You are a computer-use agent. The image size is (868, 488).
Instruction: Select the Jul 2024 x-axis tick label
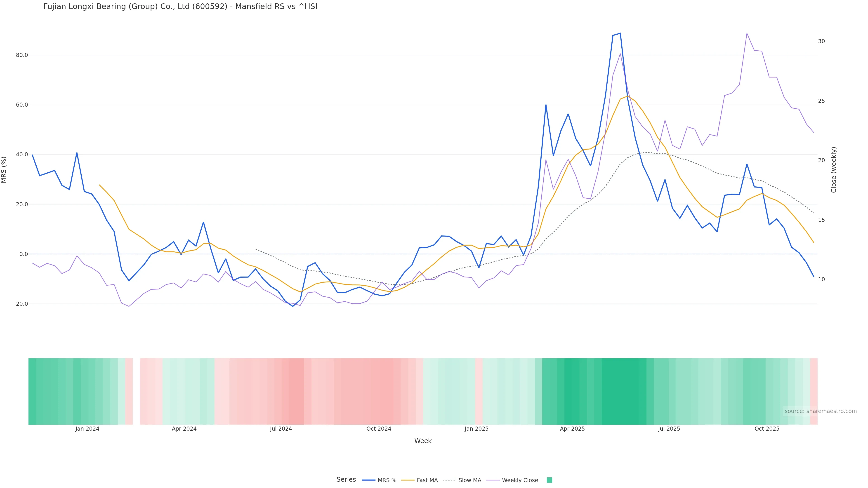pos(281,429)
